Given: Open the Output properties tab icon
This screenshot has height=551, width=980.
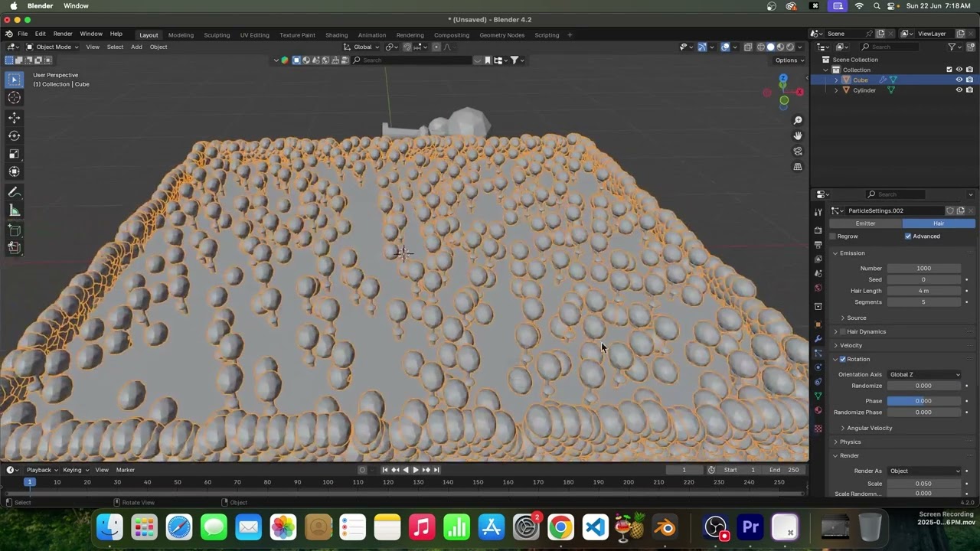Looking at the screenshot, I should pos(818,245).
